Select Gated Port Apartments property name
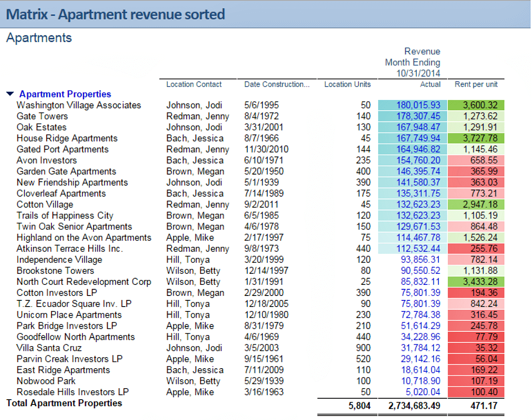 [x=63, y=149]
